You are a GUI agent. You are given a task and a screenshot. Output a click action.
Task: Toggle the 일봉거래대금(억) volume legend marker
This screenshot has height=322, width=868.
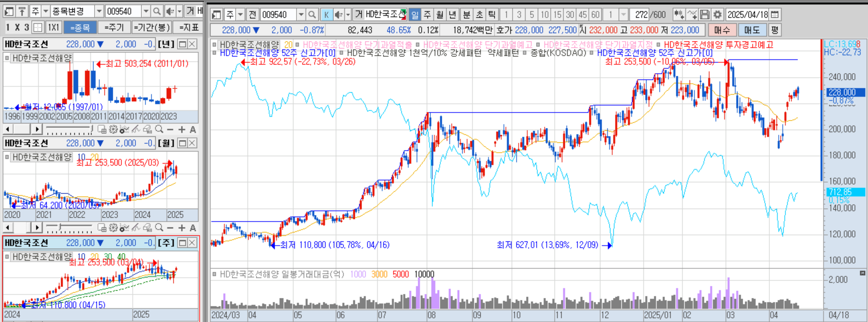pos(214,274)
